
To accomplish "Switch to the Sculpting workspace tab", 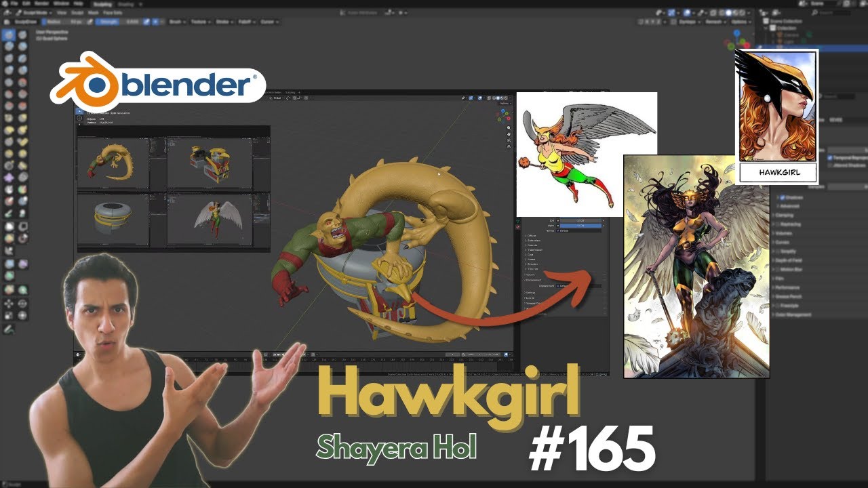I will coord(102,4).
